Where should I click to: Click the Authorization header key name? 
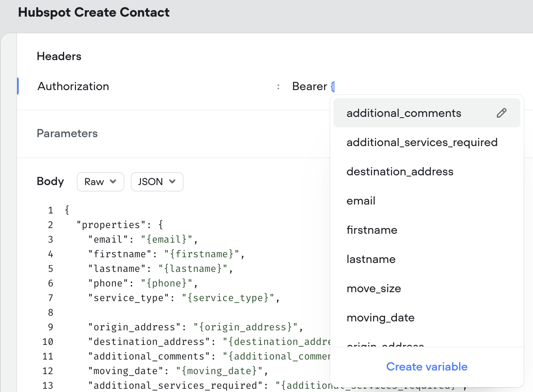click(73, 86)
